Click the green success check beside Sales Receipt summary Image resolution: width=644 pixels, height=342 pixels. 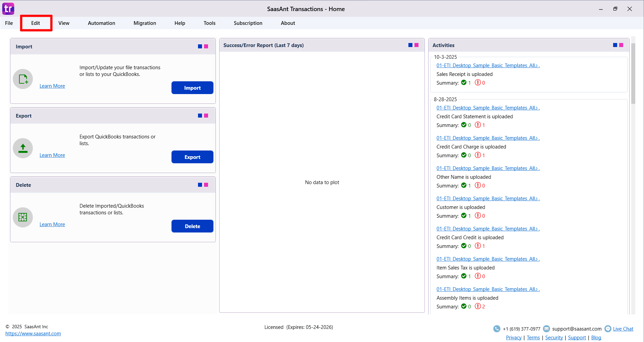point(464,83)
